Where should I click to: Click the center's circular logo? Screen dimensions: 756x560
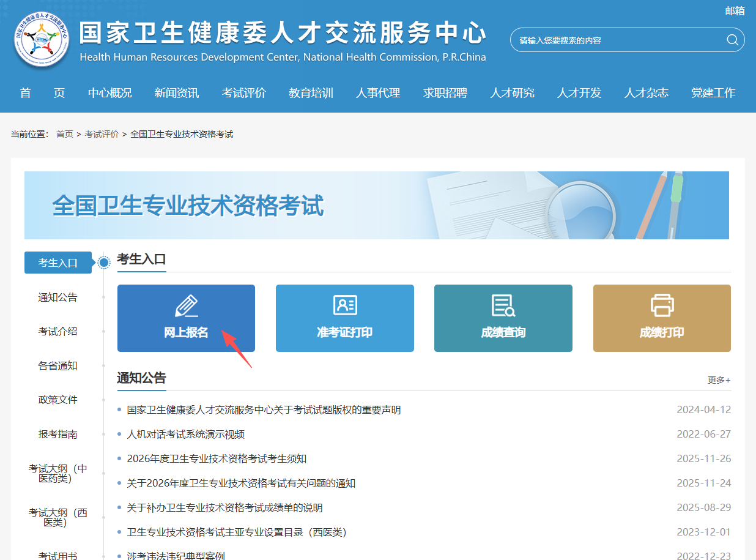pos(42,40)
